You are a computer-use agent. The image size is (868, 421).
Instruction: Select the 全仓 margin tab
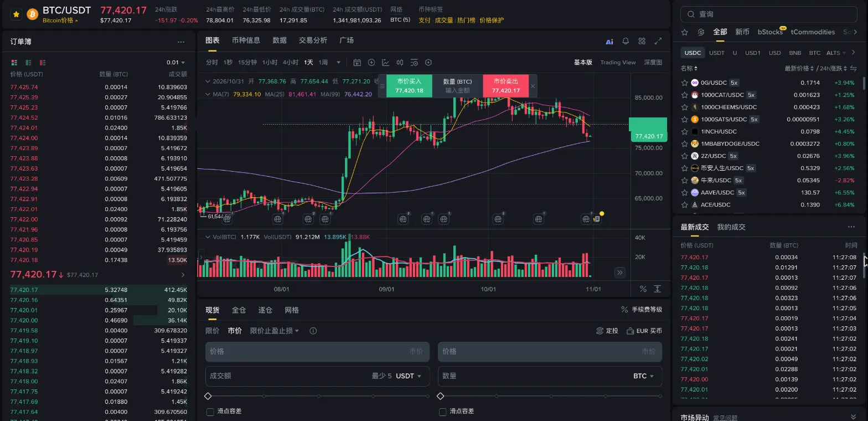239,310
